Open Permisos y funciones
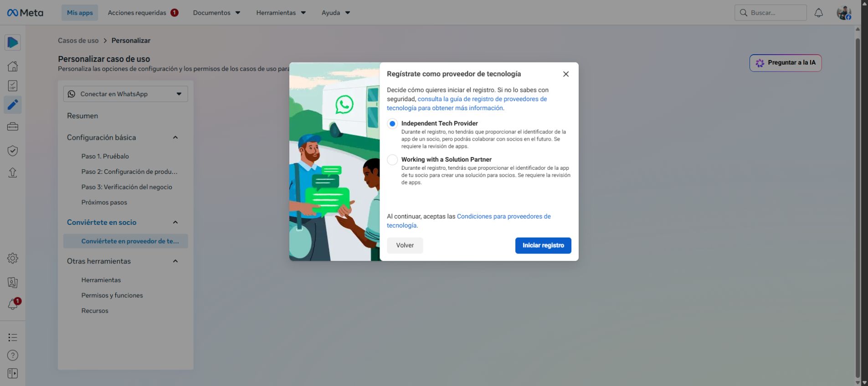This screenshot has height=386, width=868. click(112, 295)
